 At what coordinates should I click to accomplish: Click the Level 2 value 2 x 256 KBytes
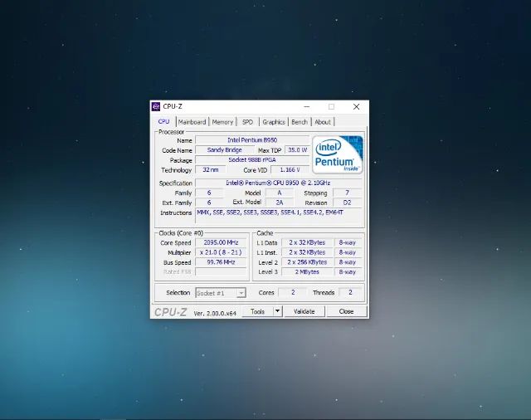point(307,262)
